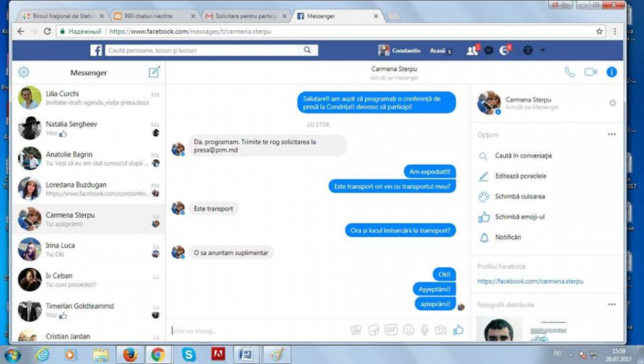Open the shared photo thumbnail of a man
644x364 pixels.
[499, 329]
